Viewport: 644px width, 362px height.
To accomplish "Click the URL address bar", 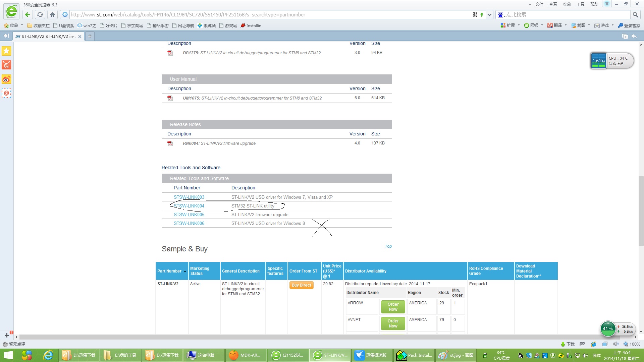I will (268, 15).
